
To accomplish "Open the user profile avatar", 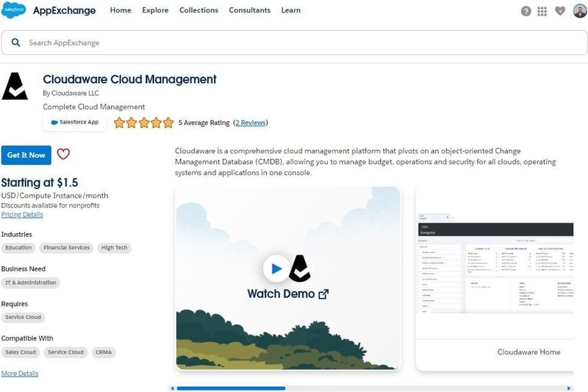I will click(580, 10).
